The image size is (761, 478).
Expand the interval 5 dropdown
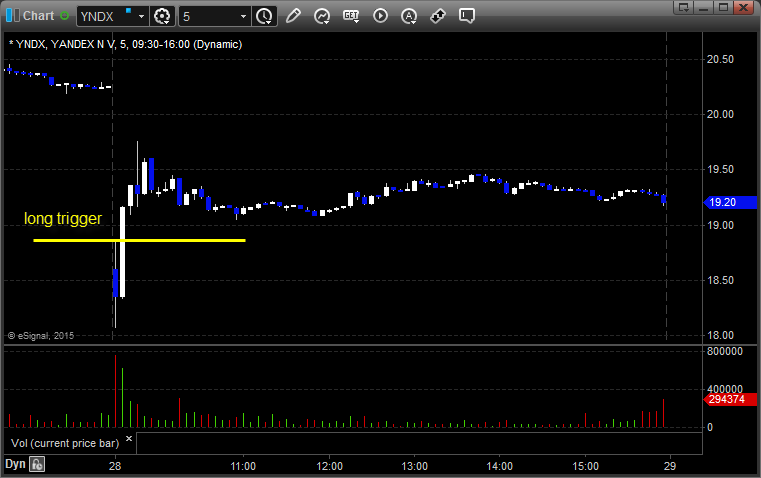coord(243,16)
